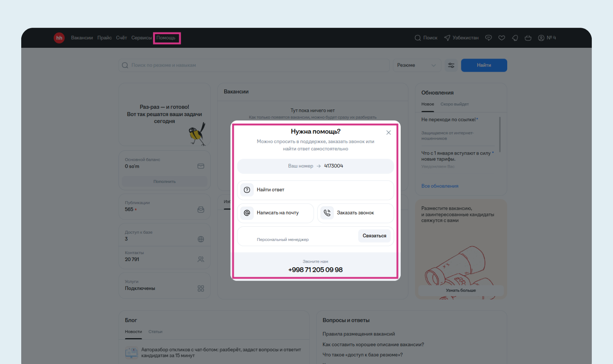Screen dimensions: 613x364
Task: Click the blog article thumbnail icon
Action: tap(131, 352)
